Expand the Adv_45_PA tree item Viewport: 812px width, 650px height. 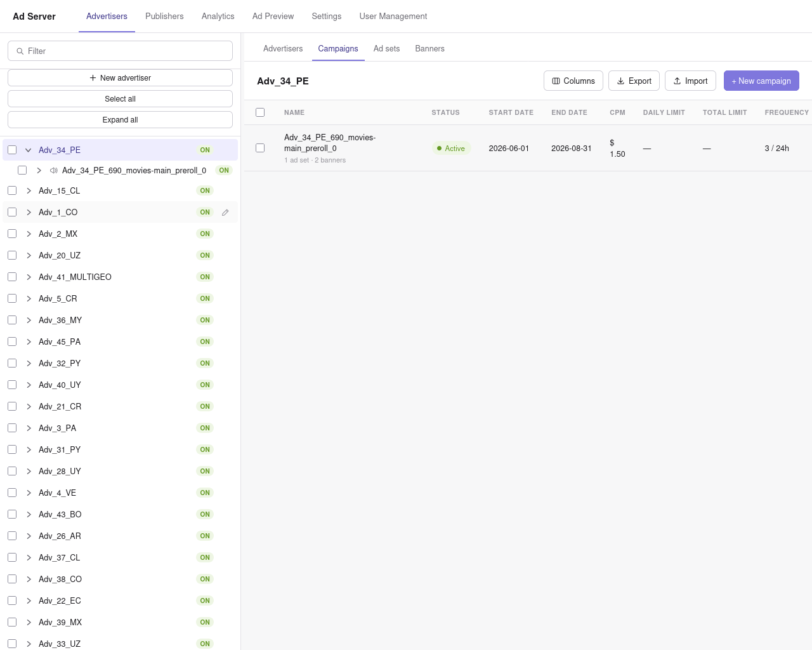tap(29, 342)
